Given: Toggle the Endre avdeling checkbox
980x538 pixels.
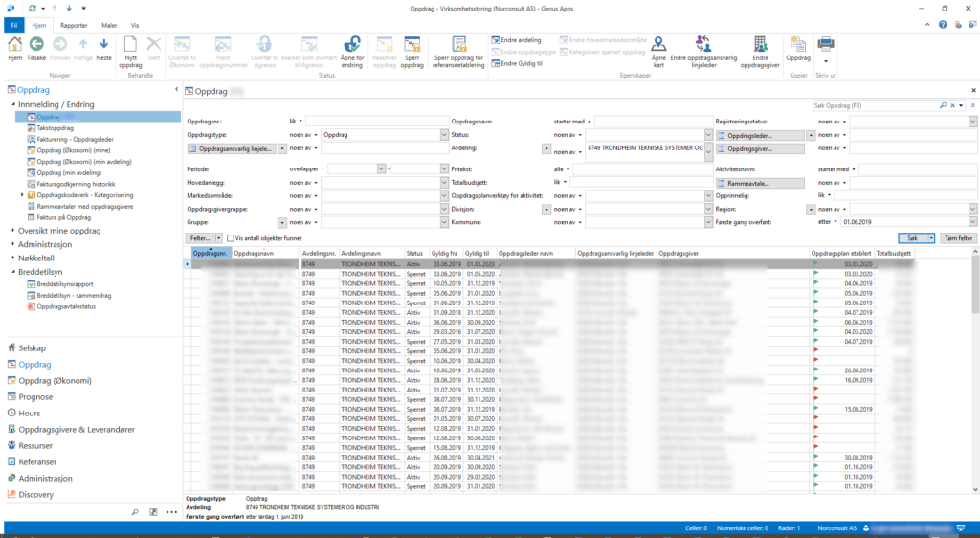Looking at the screenshot, I should 496,40.
